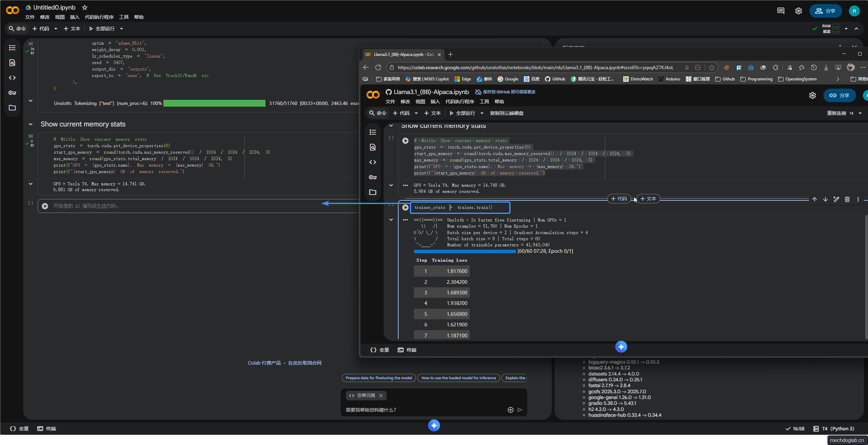Delete the selected cell with trash icon

coord(847,199)
